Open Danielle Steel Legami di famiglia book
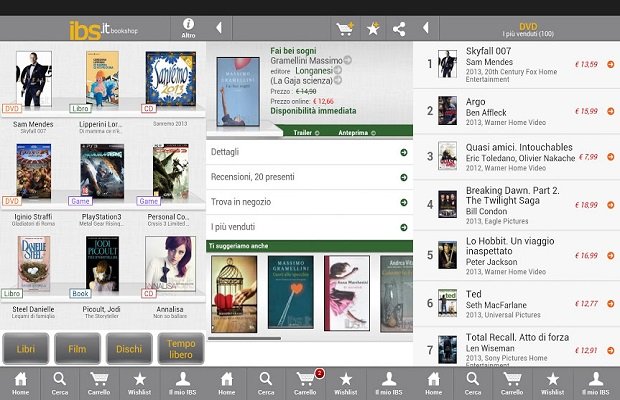The width and height of the screenshot is (620, 400). coord(34,264)
